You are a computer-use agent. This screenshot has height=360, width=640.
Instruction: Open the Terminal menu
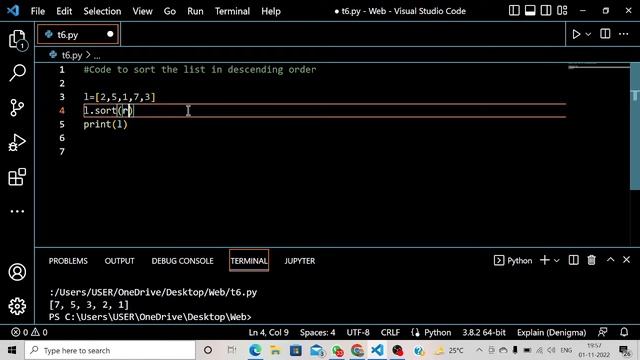click(x=232, y=11)
